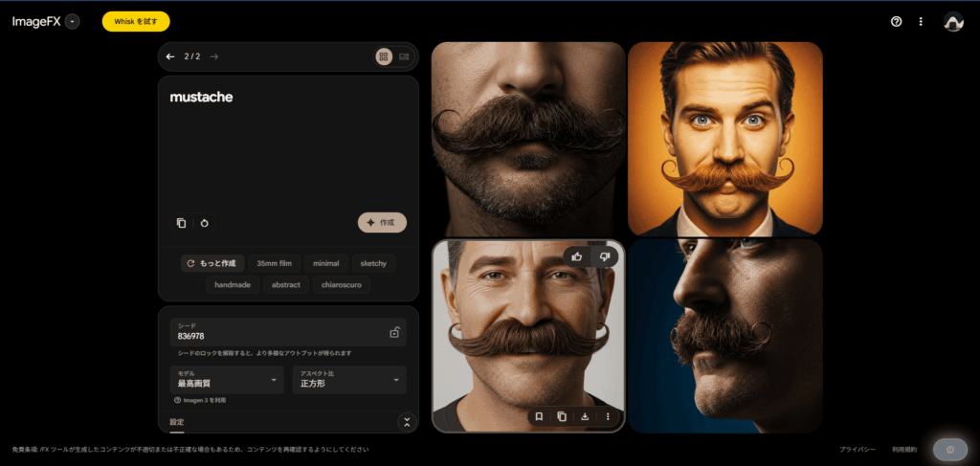Collapse the settings panel with the chevron button
Screen dimensions: 980x466
(x=407, y=421)
